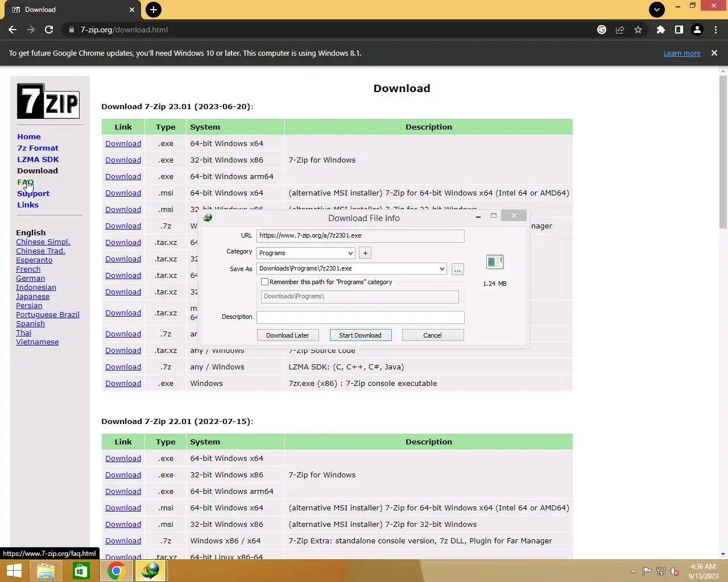Screen dimensions: 728x582
Task: Open the Windows Start button
Action: coord(14,571)
